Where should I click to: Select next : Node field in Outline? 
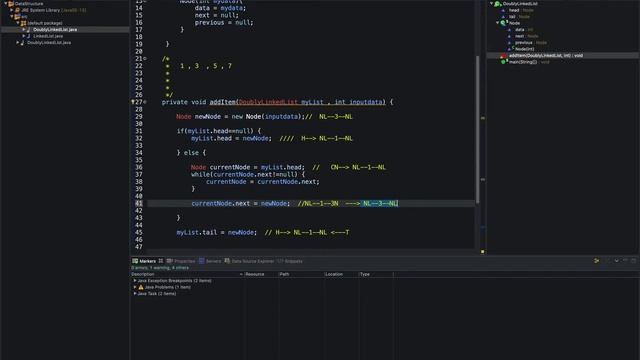coord(527,36)
